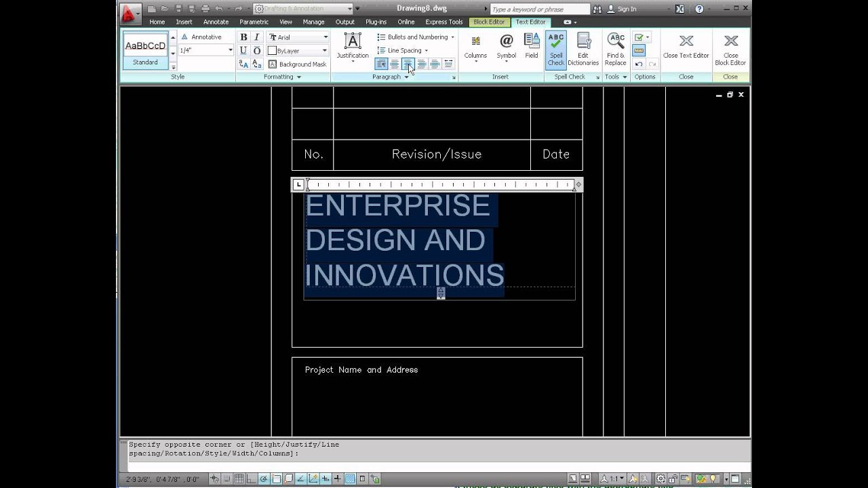The height and width of the screenshot is (488, 868).
Task: Click Close Text Editor
Action: pos(686,47)
